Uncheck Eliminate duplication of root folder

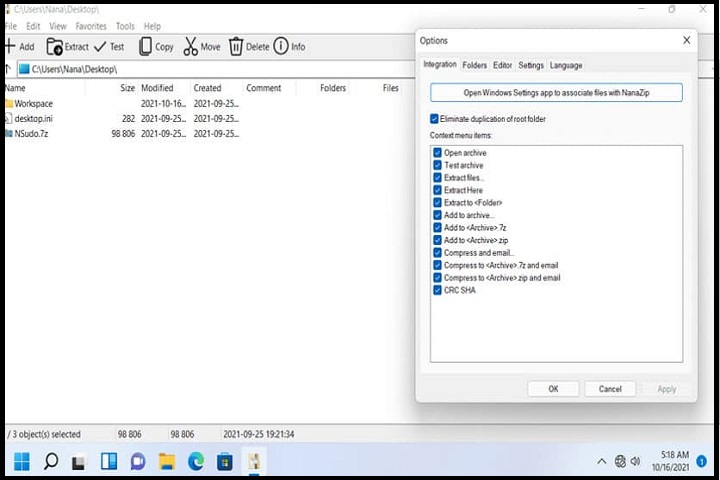(434, 119)
